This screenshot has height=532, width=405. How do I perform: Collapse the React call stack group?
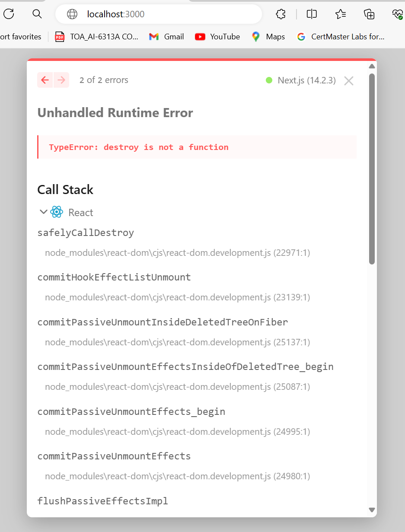click(x=43, y=212)
